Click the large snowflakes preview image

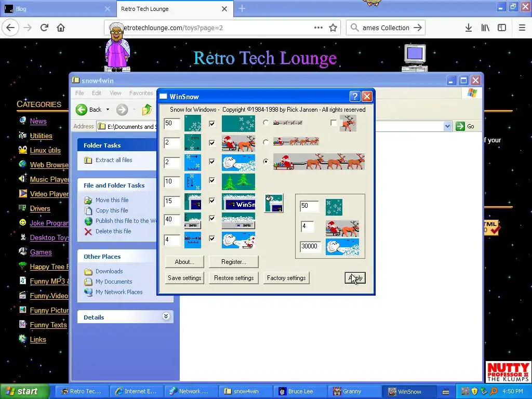click(238, 123)
